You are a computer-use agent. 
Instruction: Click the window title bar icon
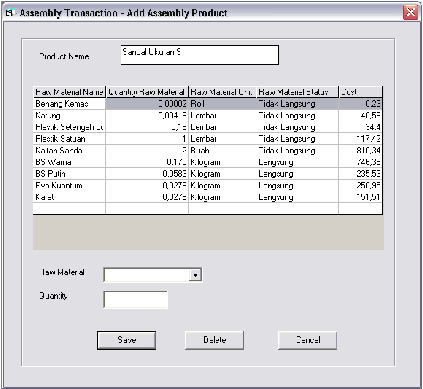10,13
